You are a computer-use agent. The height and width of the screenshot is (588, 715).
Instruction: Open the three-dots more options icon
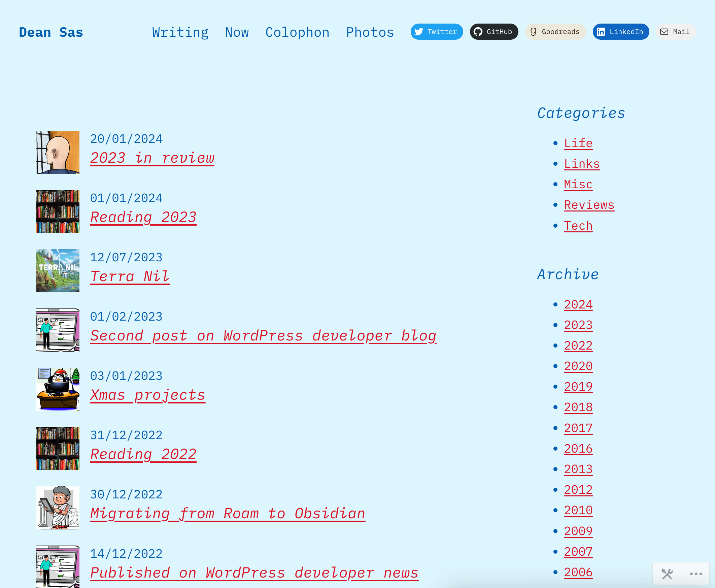click(696, 574)
